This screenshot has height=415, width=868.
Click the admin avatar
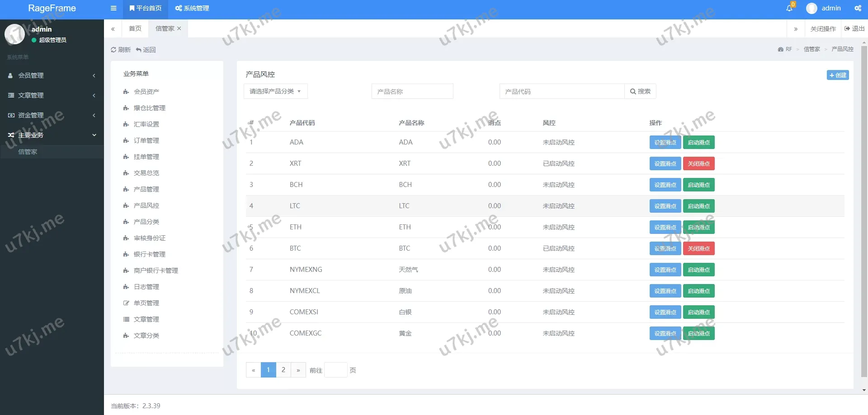[x=811, y=8]
